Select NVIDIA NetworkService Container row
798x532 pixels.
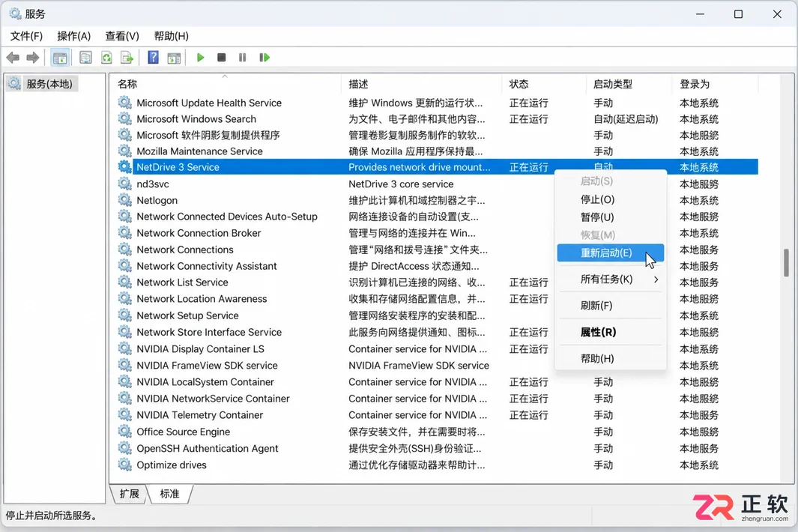438,398
